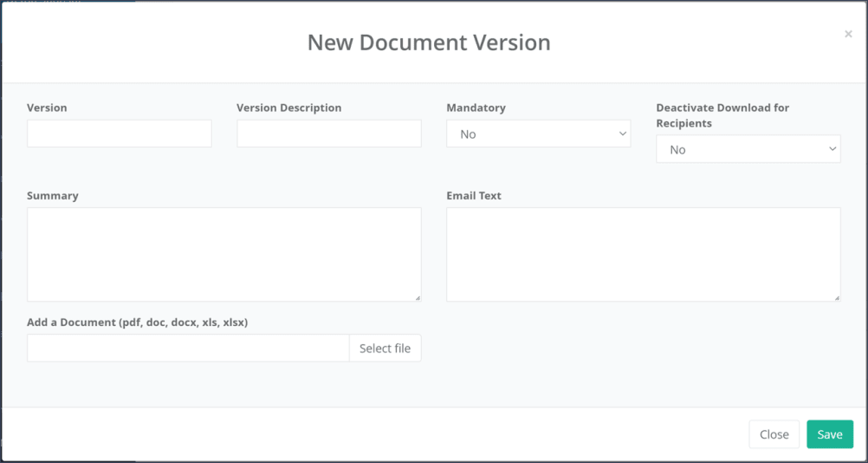The width and height of the screenshot is (868, 463).
Task: Click inside the Email Text area
Action: coord(643,254)
